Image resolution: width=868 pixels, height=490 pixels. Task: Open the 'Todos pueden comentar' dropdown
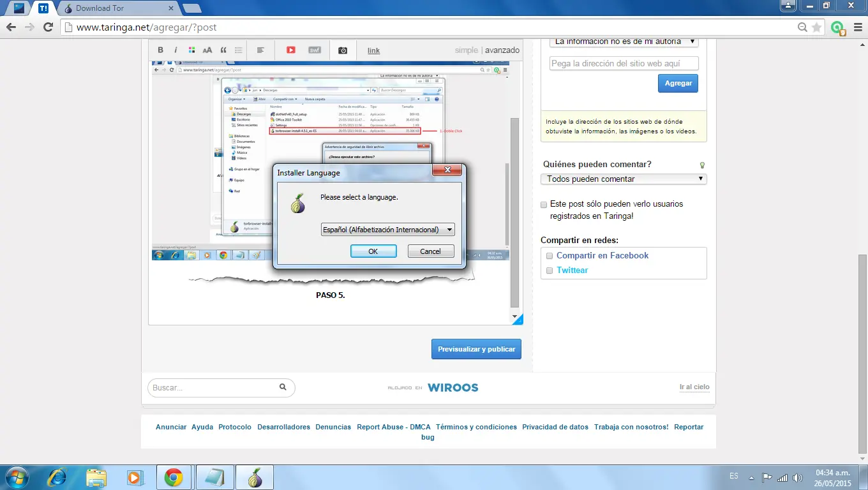(x=624, y=179)
